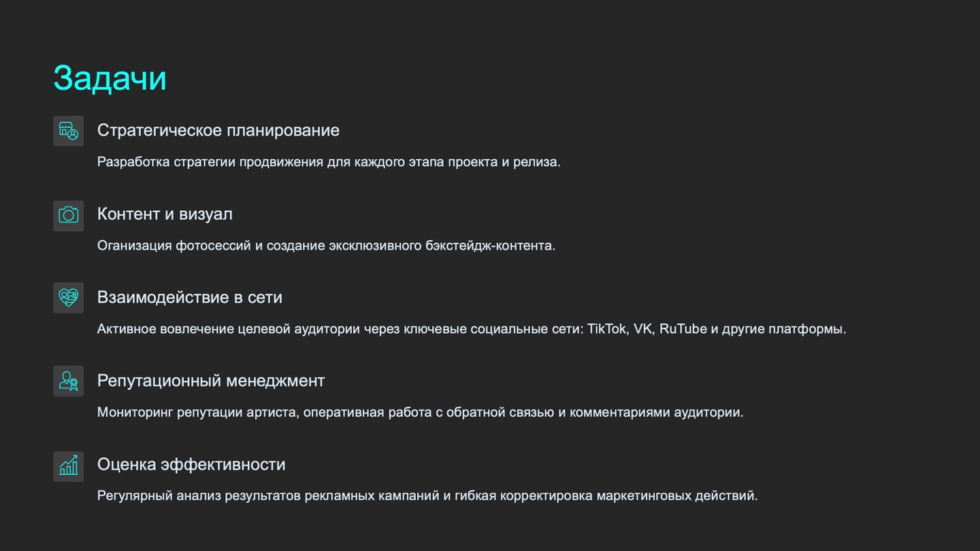Click the heading Репутационный менеджмент
Screen dimensions: 980x551
click(x=211, y=380)
